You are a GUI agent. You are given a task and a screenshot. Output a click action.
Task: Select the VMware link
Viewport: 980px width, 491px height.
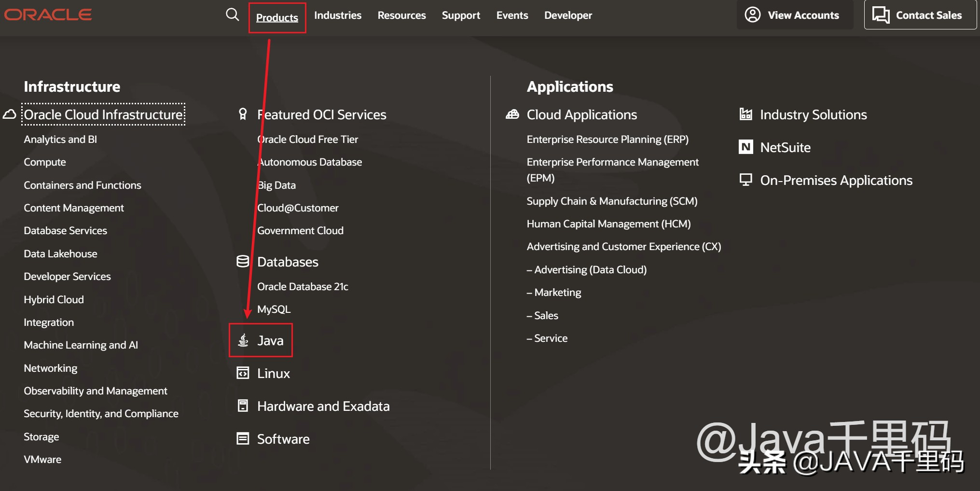(42, 460)
